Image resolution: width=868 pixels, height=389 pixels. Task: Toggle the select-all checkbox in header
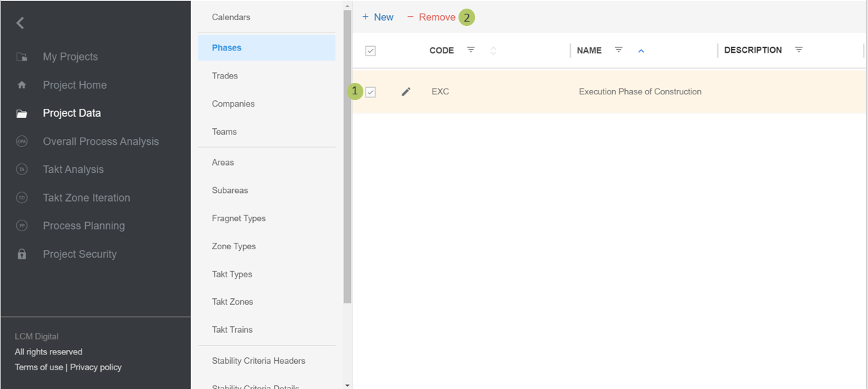[x=371, y=50]
